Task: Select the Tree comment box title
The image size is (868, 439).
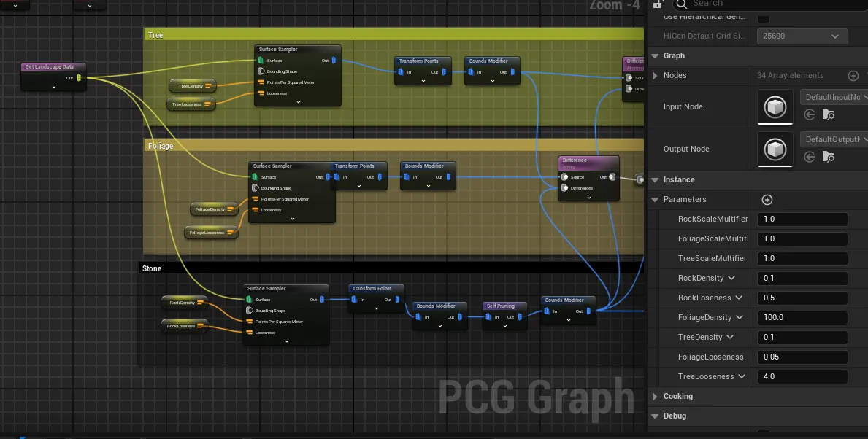Action: tap(155, 35)
